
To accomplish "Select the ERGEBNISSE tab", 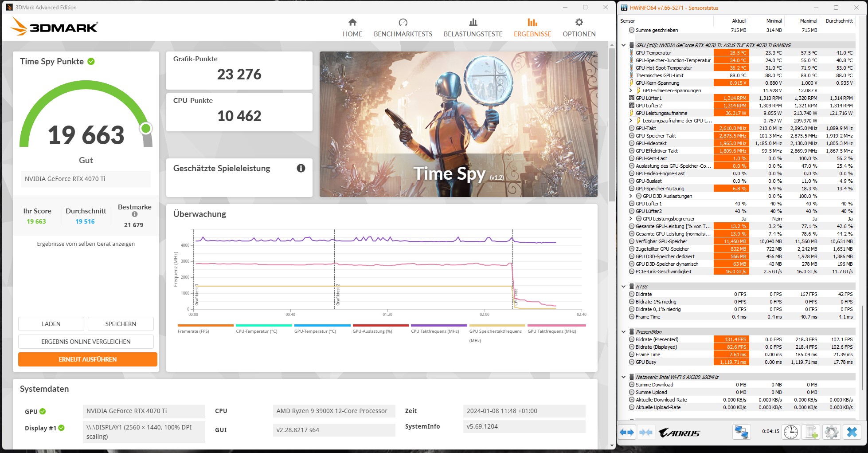I will point(532,28).
